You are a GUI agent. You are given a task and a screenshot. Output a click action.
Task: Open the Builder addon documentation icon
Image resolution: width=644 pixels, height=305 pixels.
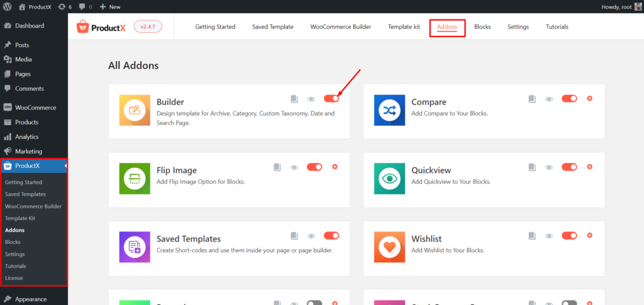point(294,99)
